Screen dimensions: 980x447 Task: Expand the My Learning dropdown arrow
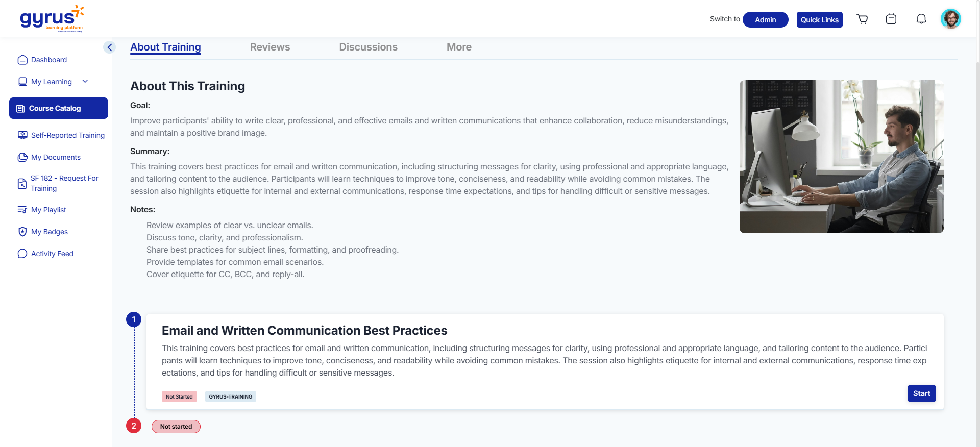click(85, 82)
